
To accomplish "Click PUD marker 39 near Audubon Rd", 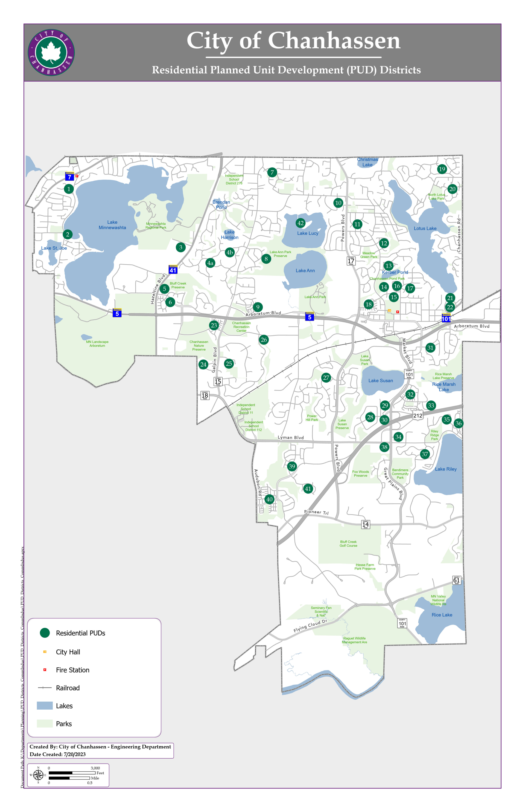I will tap(292, 466).
